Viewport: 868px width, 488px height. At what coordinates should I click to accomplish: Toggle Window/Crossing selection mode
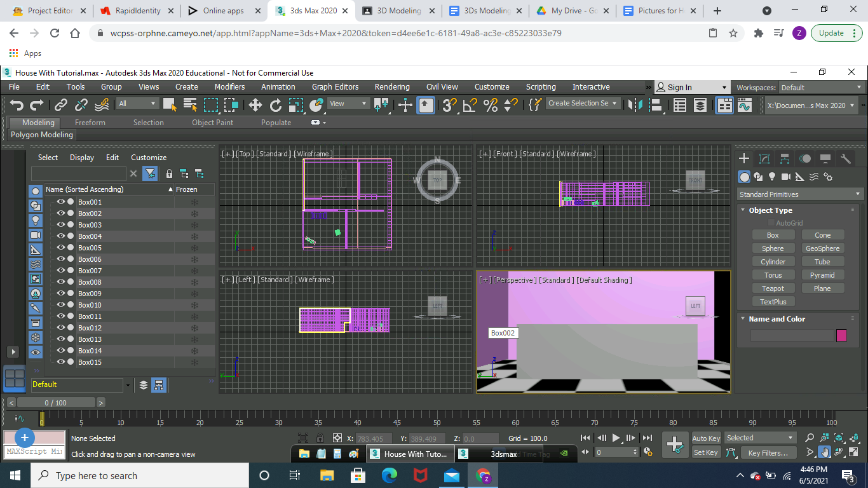pos(231,105)
